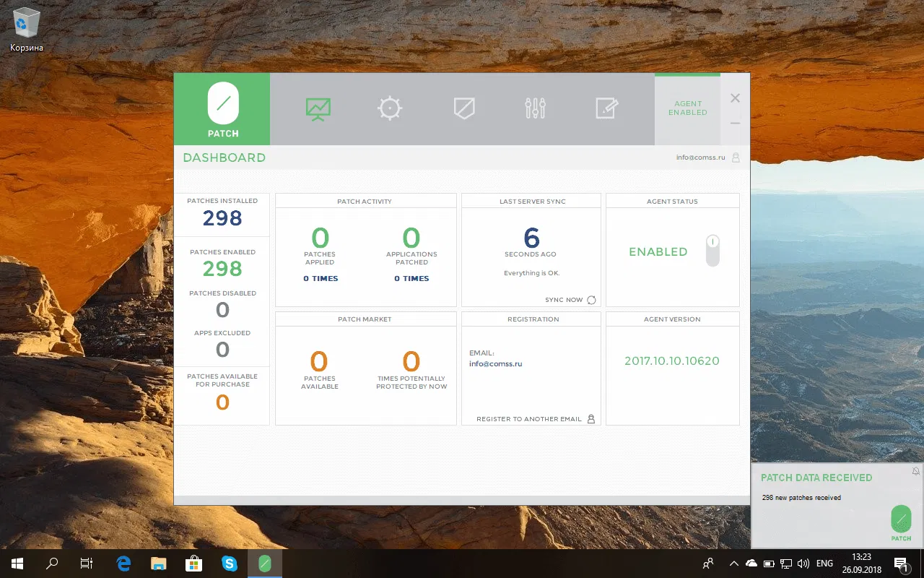Toggle the Agent Enabled control at top right

(x=687, y=108)
